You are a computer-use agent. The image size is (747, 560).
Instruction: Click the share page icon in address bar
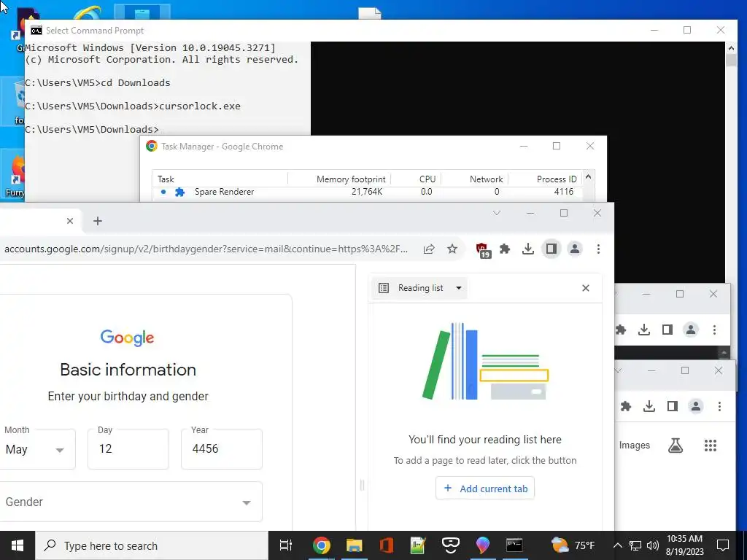429,249
